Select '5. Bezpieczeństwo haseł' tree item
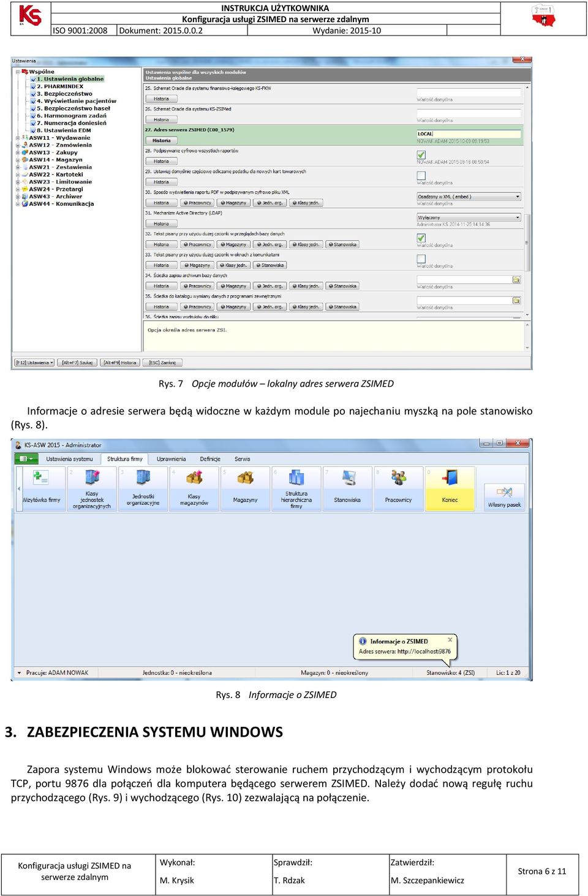Viewport: 588px width, 896px height. 73,108
